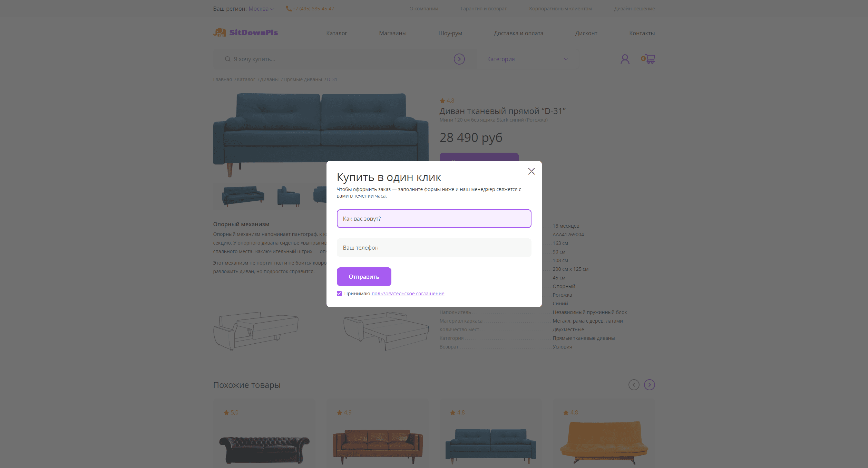Click the phone icon in top bar
The height and width of the screenshot is (468, 868).
pos(289,9)
